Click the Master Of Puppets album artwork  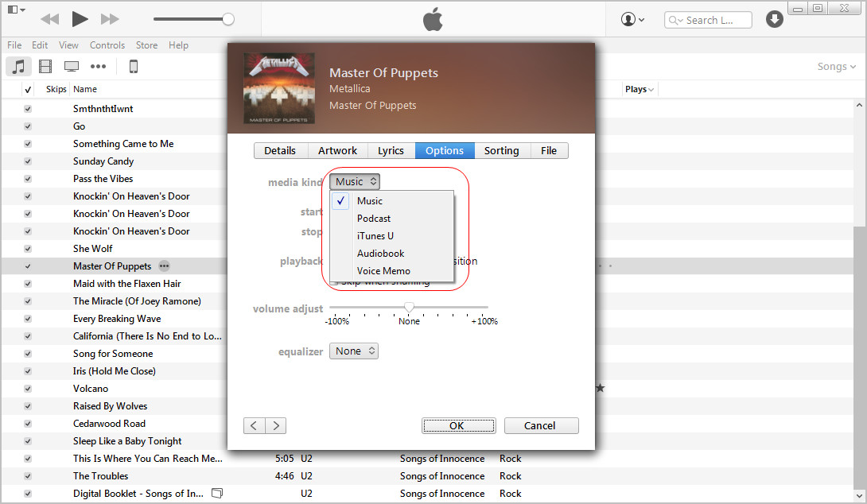[x=279, y=88]
